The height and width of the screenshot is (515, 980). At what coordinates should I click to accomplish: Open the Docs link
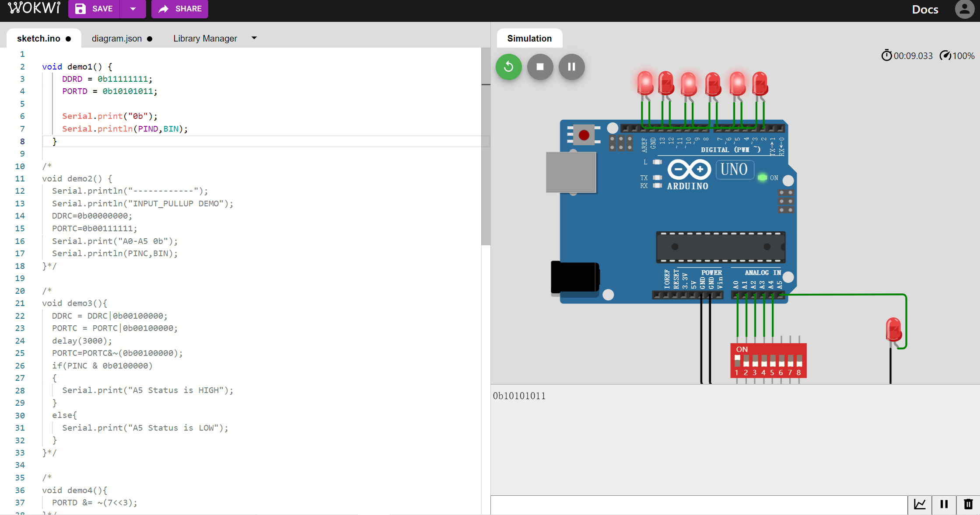click(x=925, y=10)
